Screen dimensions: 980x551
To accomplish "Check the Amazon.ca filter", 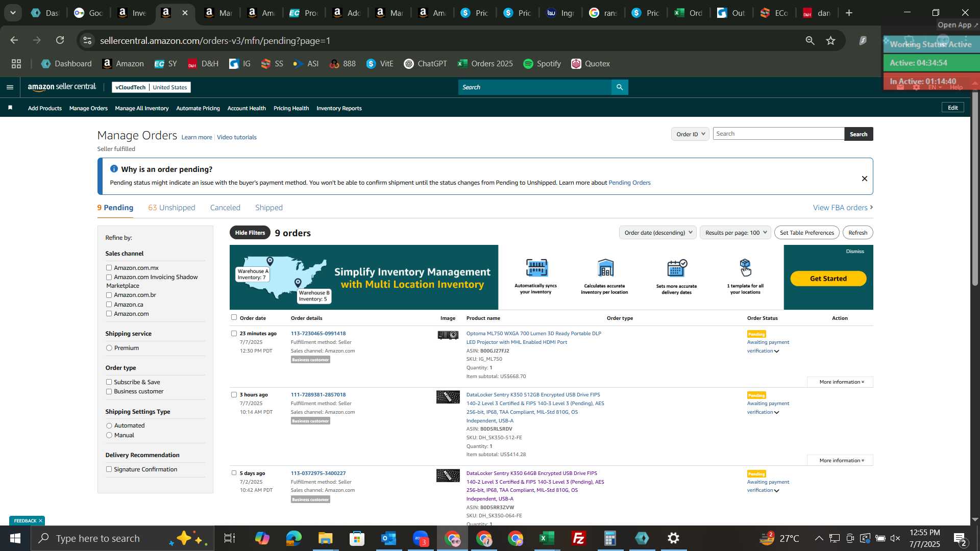I will [109, 305].
